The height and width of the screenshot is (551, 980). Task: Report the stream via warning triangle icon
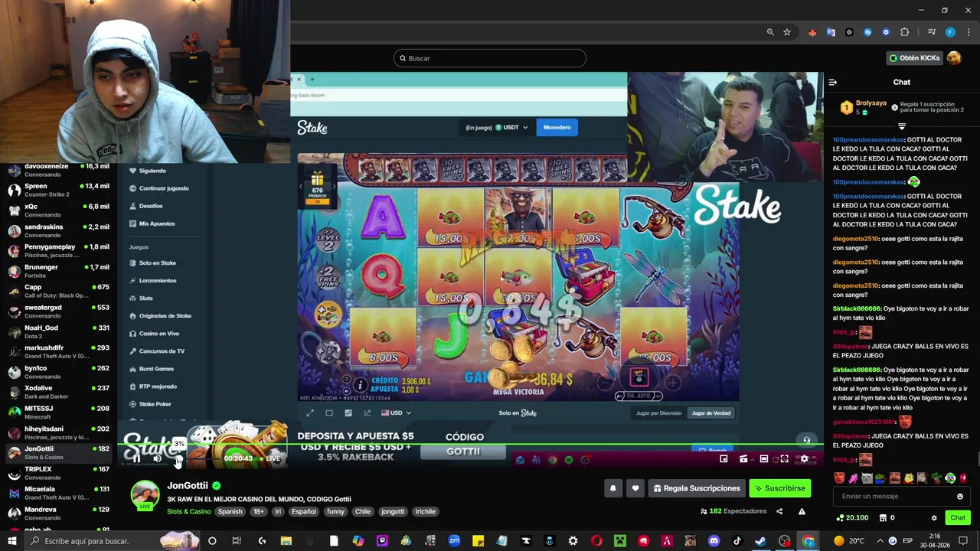[x=802, y=511]
